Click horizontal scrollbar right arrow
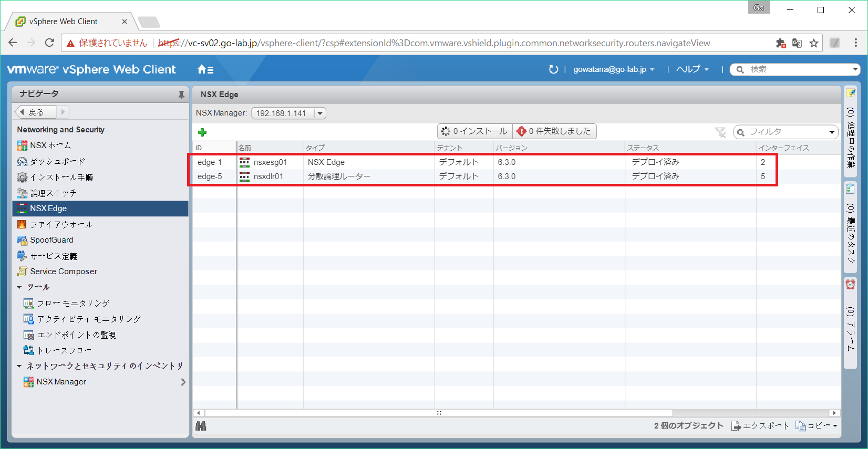This screenshot has width=868, height=449. (834, 413)
